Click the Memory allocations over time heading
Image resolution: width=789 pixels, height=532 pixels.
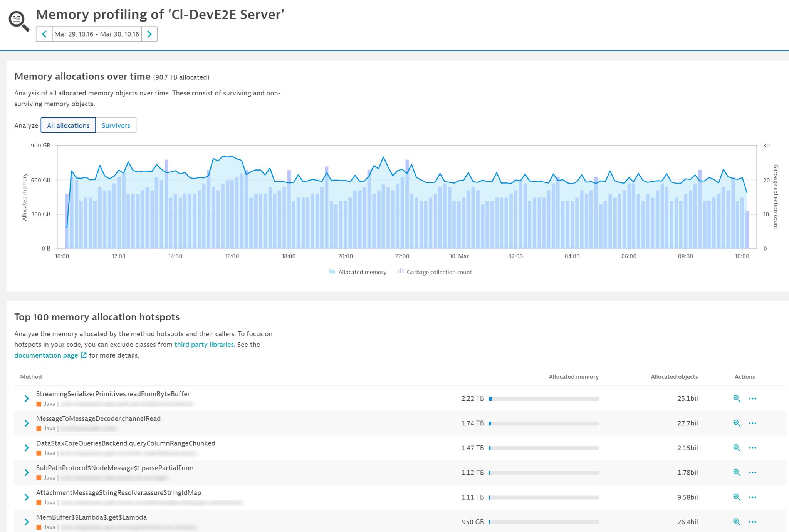coord(82,76)
